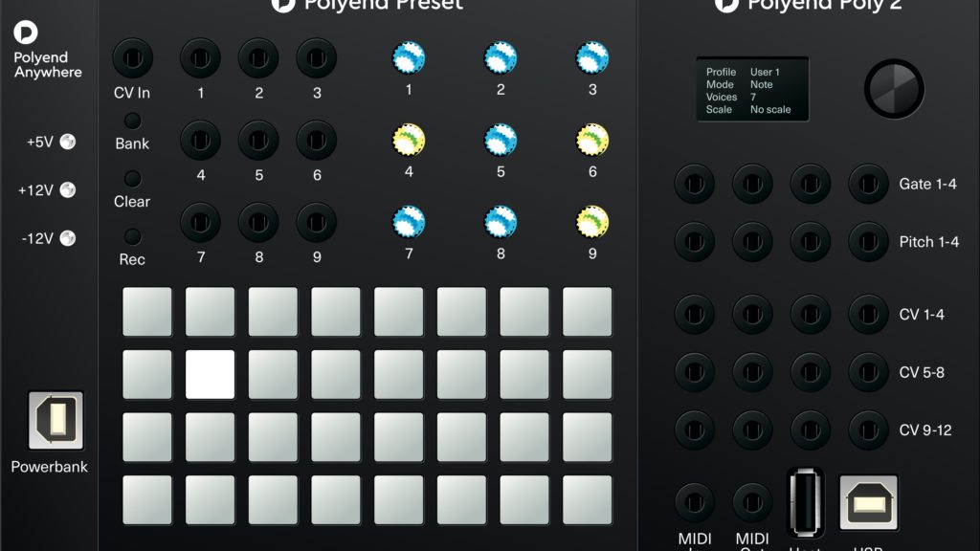Tap first pad in the second row
Image resolution: width=980 pixels, height=551 pixels.
coord(146,374)
